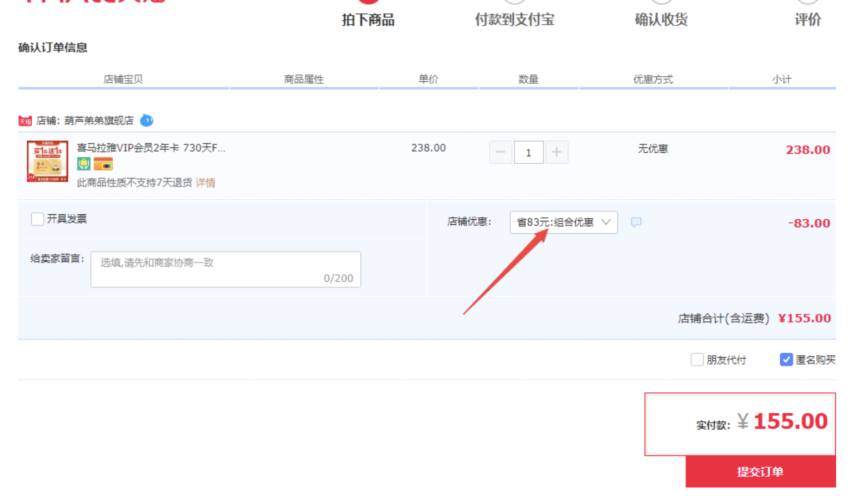
Task: Click the 商品属性 column header
Action: 304,79
